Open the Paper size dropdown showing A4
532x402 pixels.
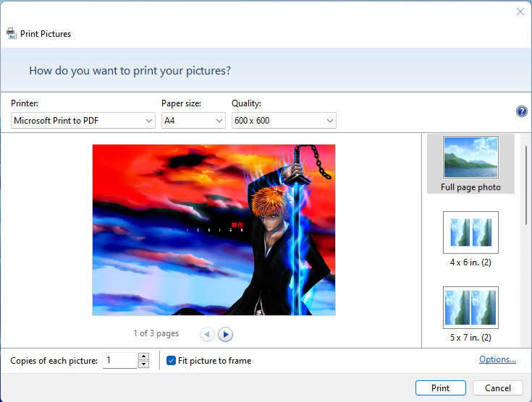pyautogui.click(x=193, y=121)
